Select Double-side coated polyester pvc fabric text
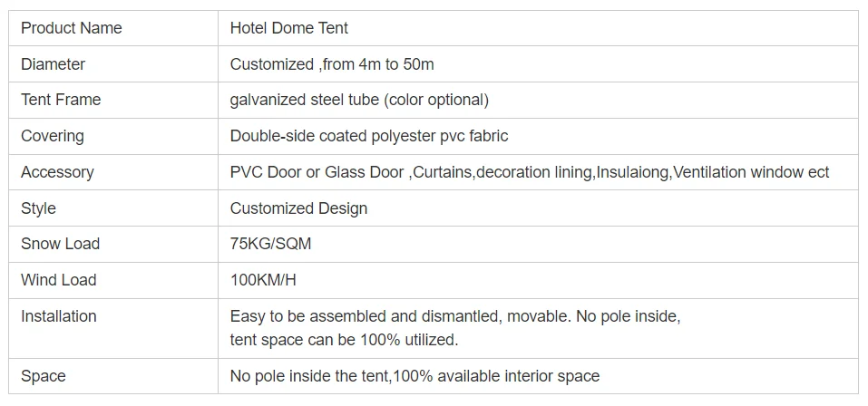 coord(369,136)
